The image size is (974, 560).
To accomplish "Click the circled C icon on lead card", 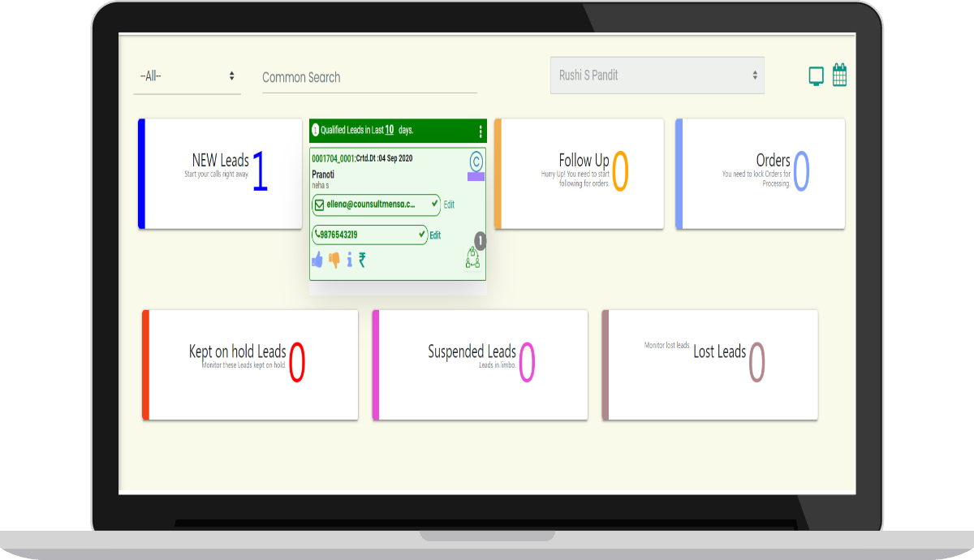I will (x=476, y=161).
